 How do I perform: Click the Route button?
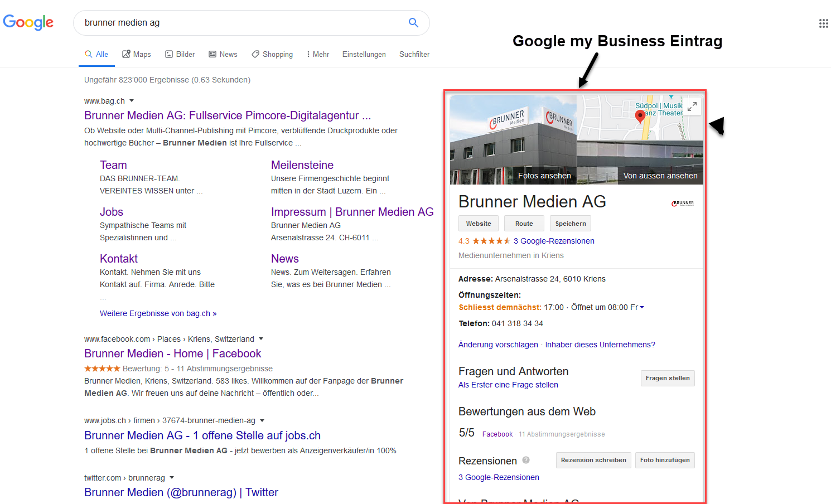pyautogui.click(x=524, y=224)
